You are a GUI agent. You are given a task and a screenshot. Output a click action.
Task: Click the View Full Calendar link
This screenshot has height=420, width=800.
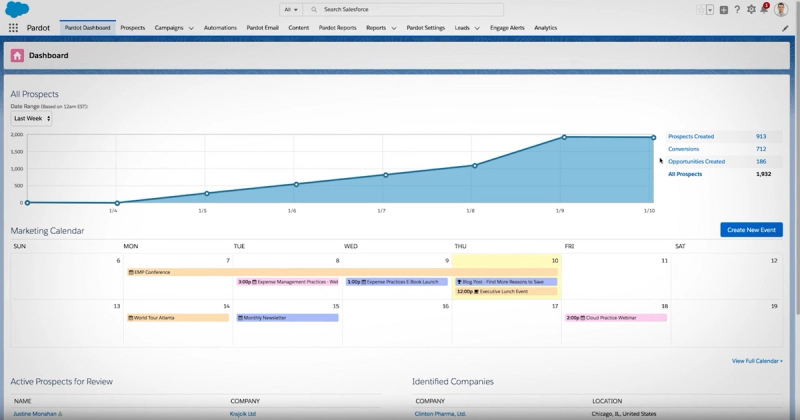757,361
